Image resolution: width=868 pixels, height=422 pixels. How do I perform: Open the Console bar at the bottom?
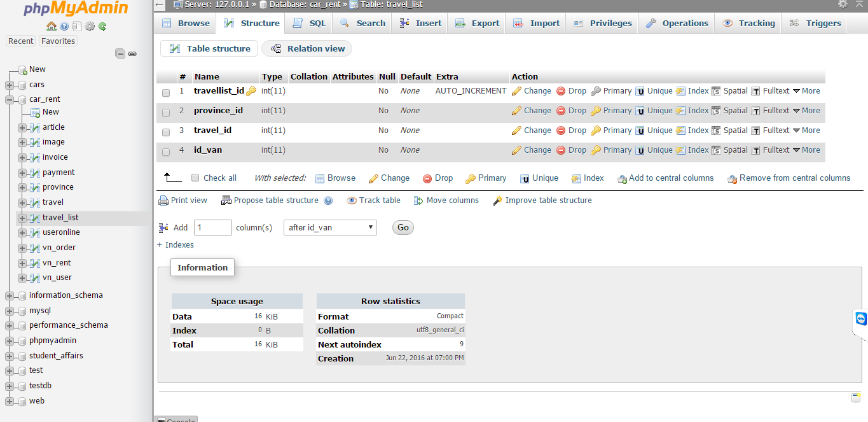click(x=176, y=419)
